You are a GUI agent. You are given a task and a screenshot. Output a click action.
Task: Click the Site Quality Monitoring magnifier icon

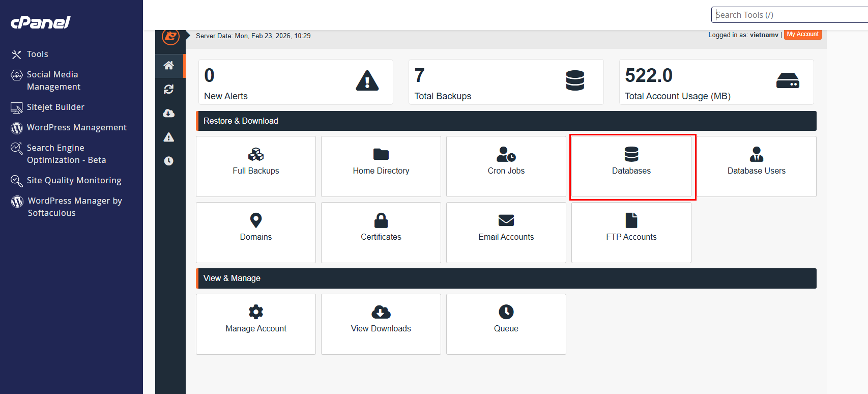click(17, 181)
